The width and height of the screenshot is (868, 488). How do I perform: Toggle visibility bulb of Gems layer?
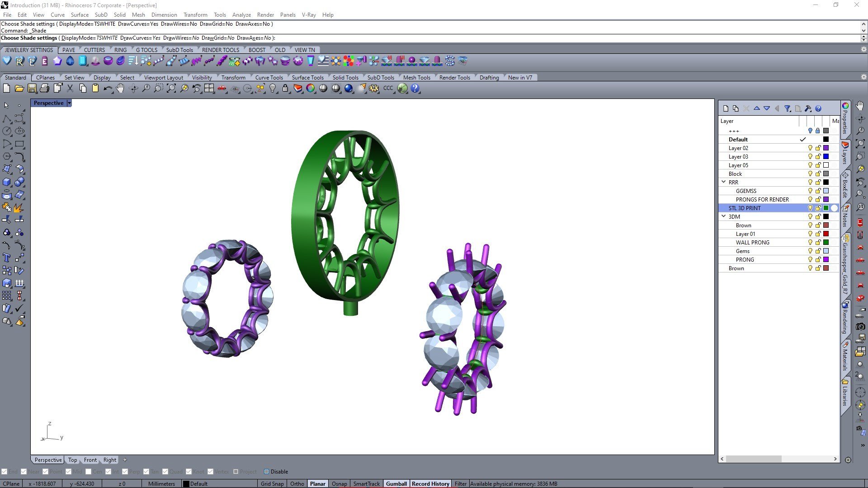(x=810, y=251)
